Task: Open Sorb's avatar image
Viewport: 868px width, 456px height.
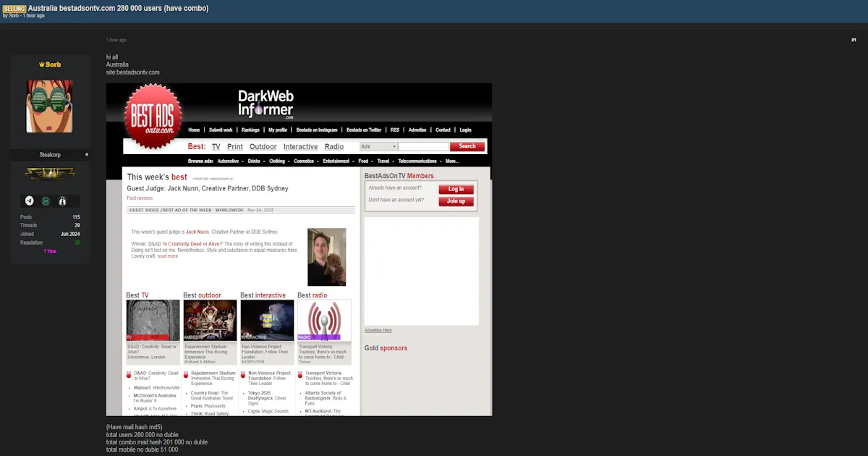Action: pos(49,106)
